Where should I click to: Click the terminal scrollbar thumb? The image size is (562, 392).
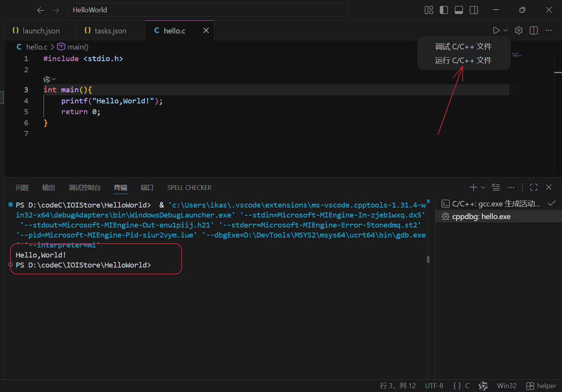[x=428, y=259]
